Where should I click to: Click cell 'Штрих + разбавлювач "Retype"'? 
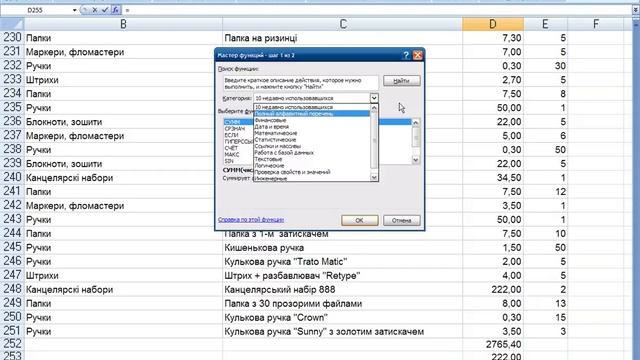tap(342, 276)
